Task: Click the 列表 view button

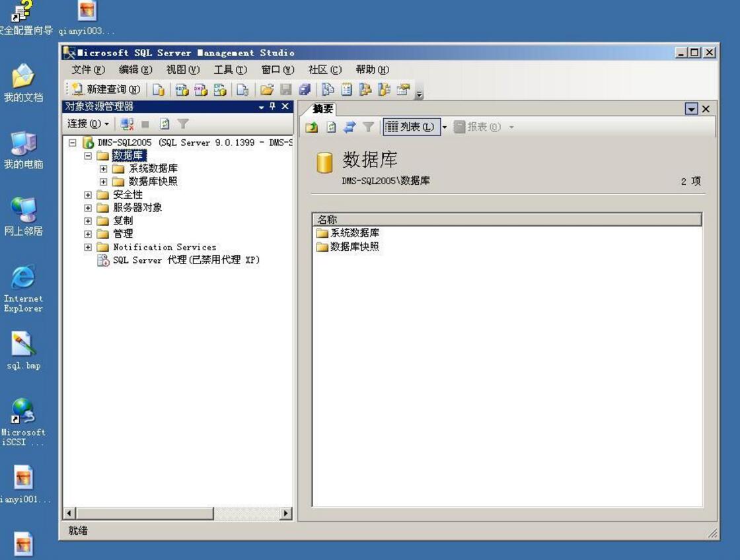Action: tap(410, 127)
